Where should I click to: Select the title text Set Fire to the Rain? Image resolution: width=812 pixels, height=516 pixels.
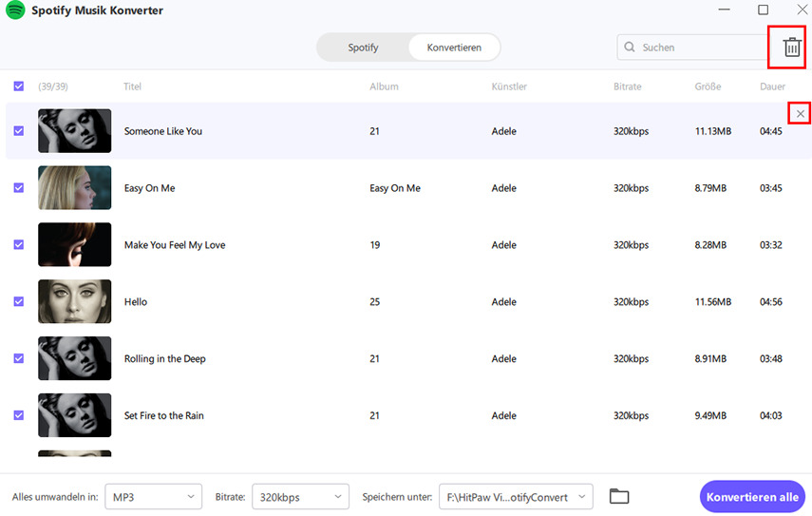click(163, 415)
